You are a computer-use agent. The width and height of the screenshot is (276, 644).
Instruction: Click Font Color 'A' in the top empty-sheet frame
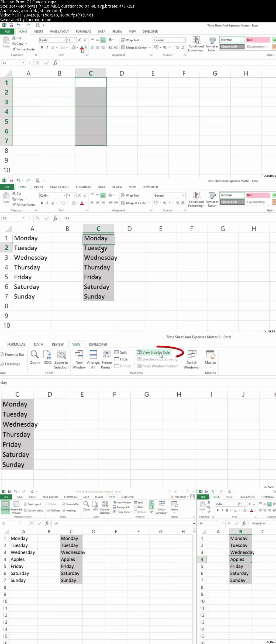click(82, 47)
